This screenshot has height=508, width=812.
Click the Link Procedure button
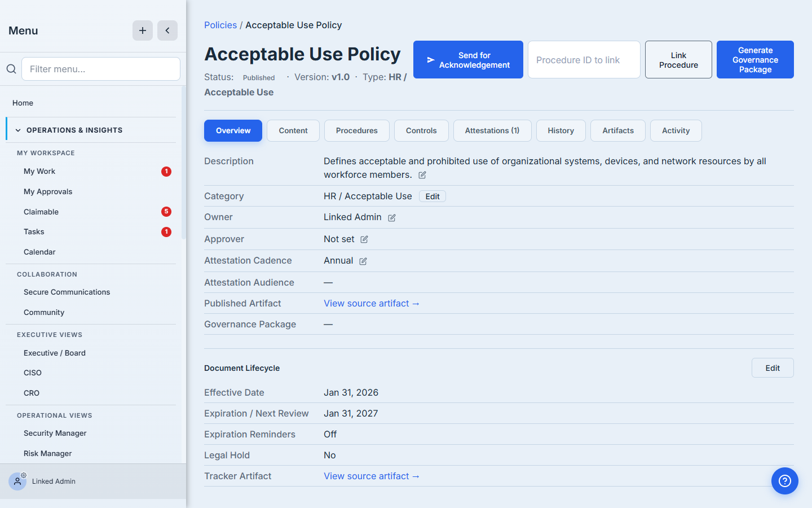pyautogui.click(x=678, y=60)
